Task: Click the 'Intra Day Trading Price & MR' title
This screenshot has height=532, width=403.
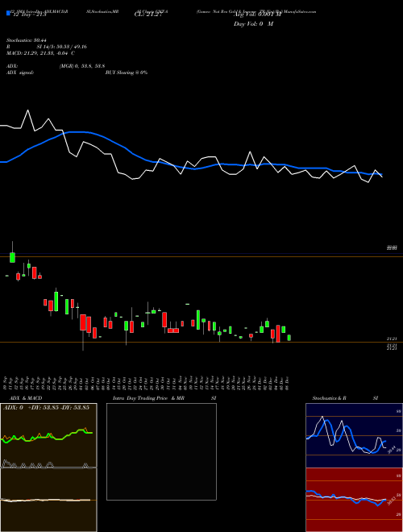Action: coord(148,398)
